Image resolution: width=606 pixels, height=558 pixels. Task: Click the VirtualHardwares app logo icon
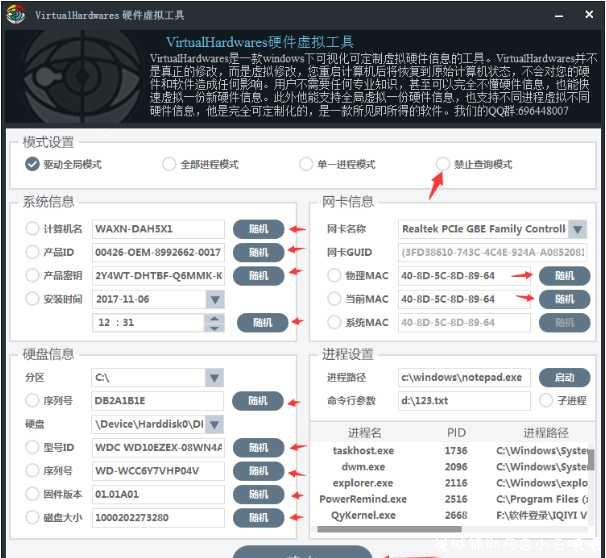pyautogui.click(x=15, y=15)
